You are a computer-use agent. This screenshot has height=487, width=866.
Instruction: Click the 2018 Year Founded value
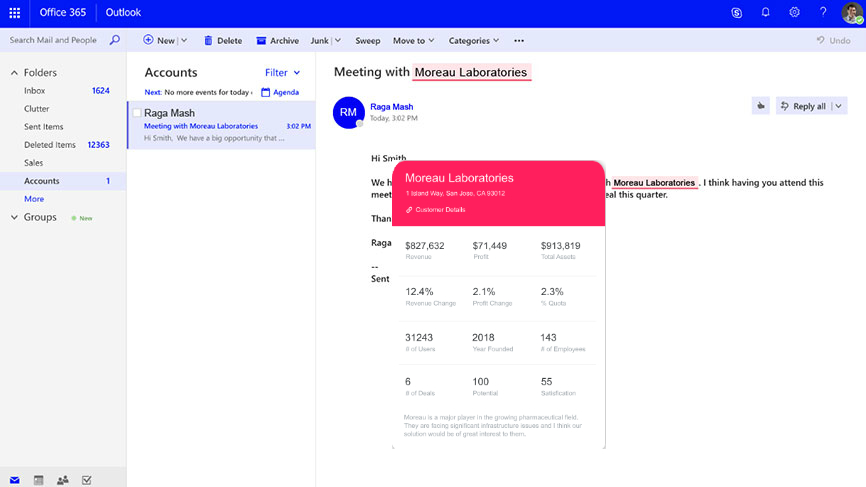pyautogui.click(x=483, y=337)
